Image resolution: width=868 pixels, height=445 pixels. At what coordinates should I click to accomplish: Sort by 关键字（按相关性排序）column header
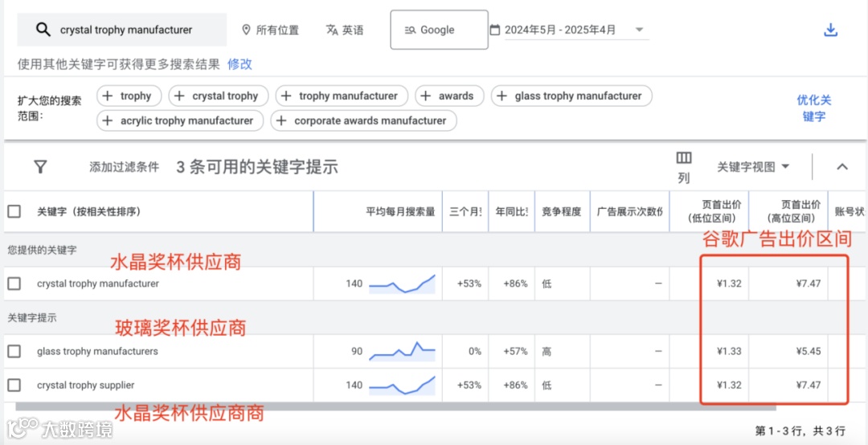coord(88,211)
